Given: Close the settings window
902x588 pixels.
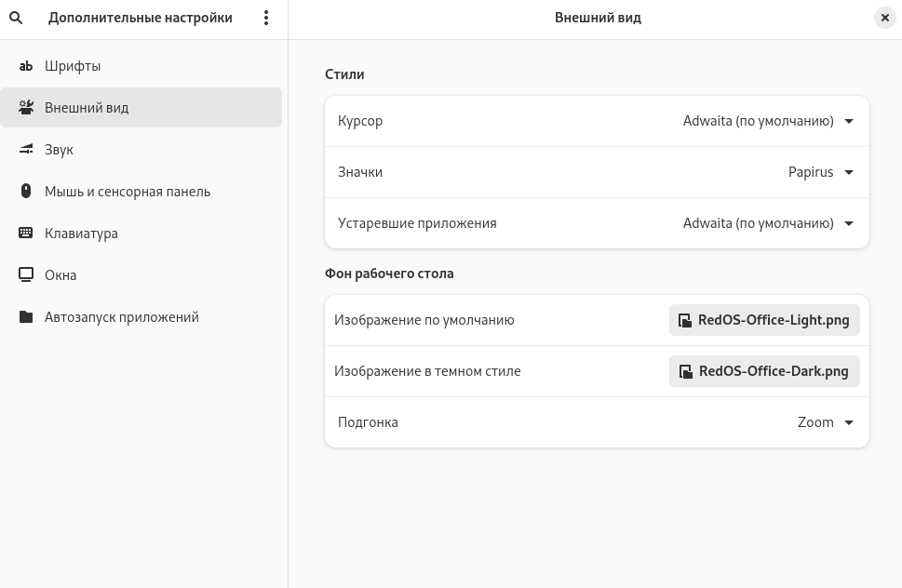Looking at the screenshot, I should click(x=884, y=18).
